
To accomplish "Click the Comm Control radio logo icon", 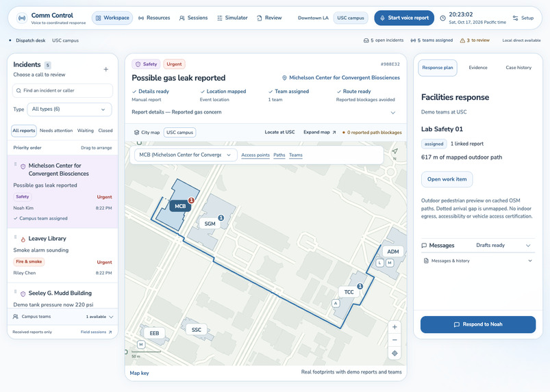I will [22, 18].
